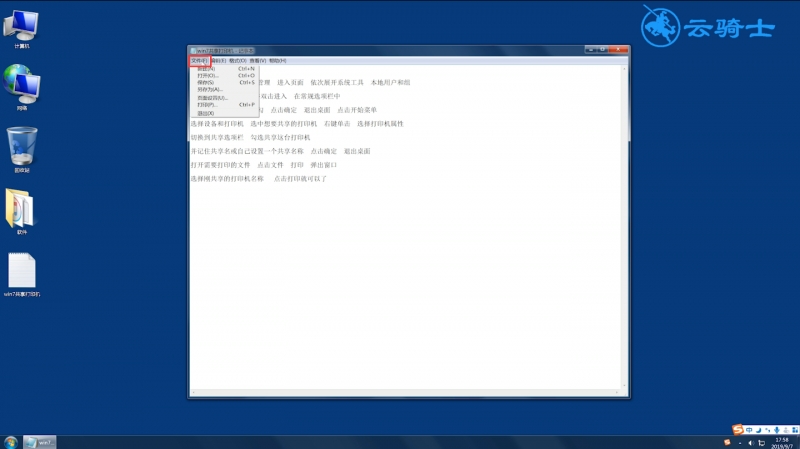Open the 计算机 desktop icon
This screenshot has width=800, height=449.
21,28
